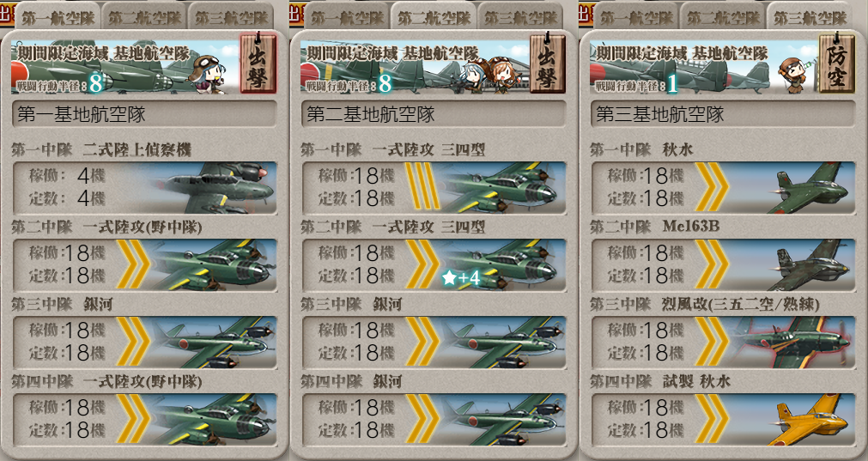Viewport: 868px width, 461px height.
Task: Click first air base 一式陸攻(野中隊) second squadron slot
Action: click(144, 265)
